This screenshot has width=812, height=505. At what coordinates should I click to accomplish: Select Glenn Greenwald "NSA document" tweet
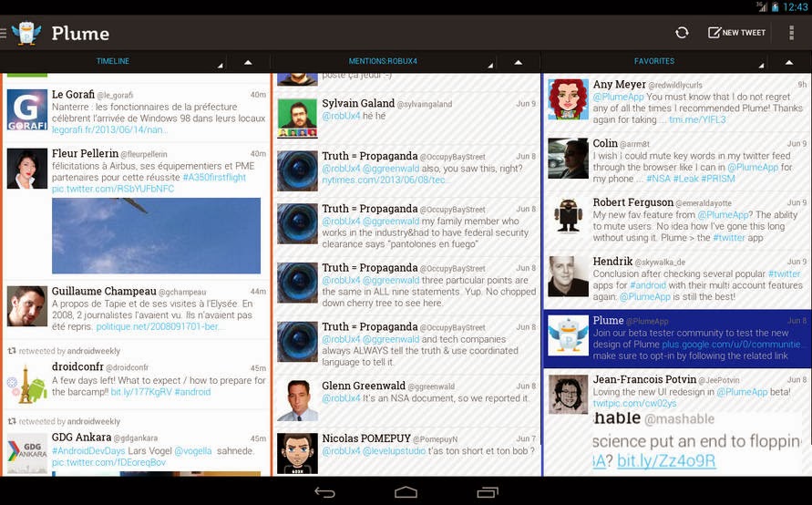pyautogui.click(x=406, y=400)
